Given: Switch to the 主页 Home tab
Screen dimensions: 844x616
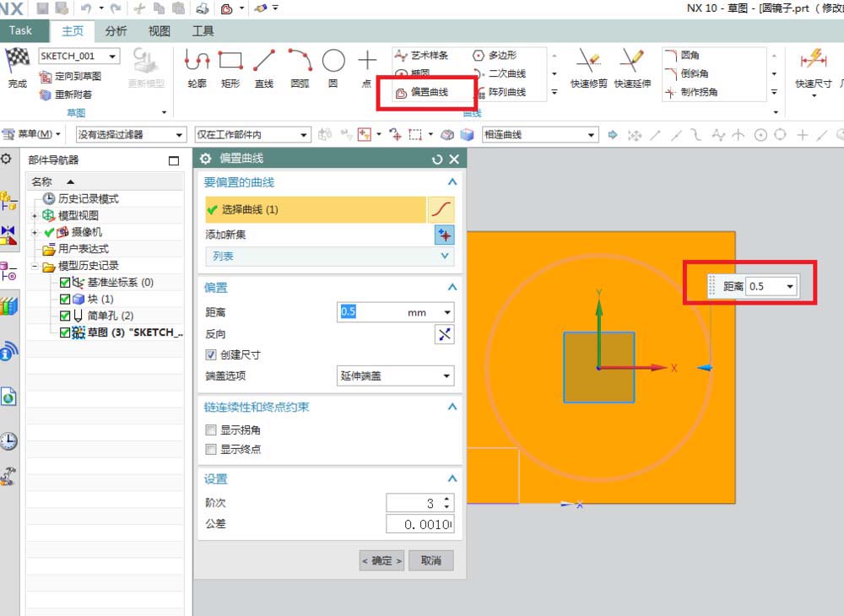Looking at the screenshot, I should (x=73, y=30).
